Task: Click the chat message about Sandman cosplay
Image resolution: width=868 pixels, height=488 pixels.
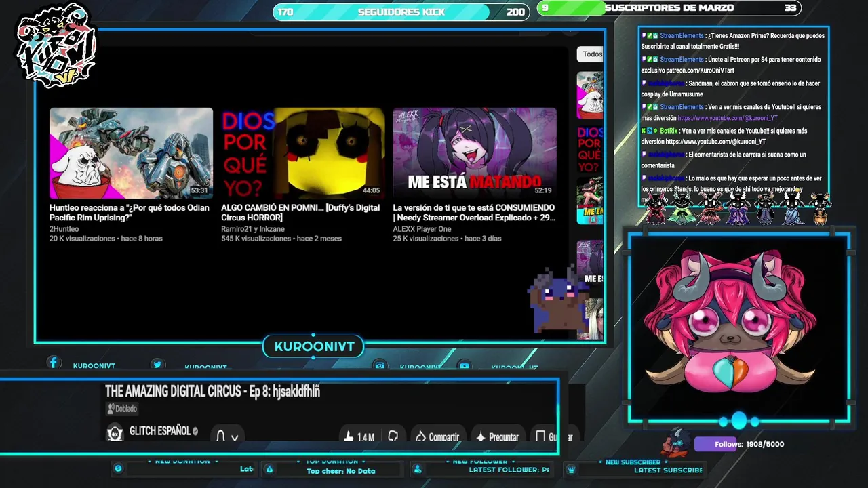Action: point(730,89)
